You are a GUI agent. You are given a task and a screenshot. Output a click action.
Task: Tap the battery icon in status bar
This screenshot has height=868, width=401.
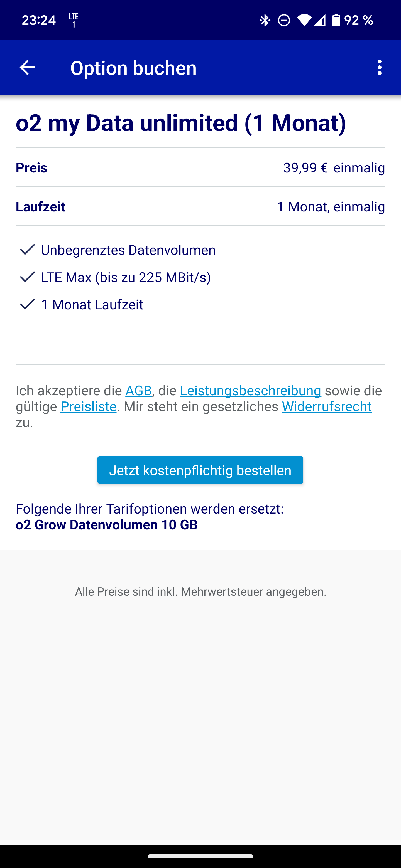pos(336,20)
